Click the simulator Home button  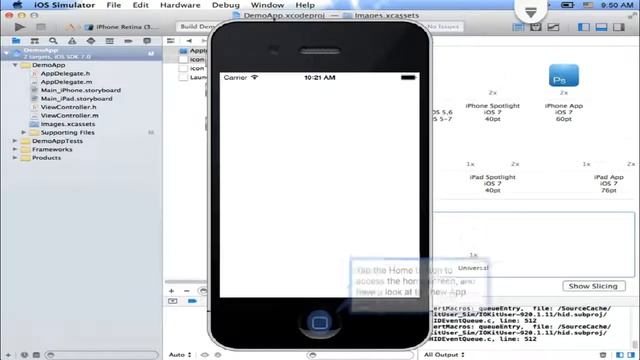click(320, 323)
